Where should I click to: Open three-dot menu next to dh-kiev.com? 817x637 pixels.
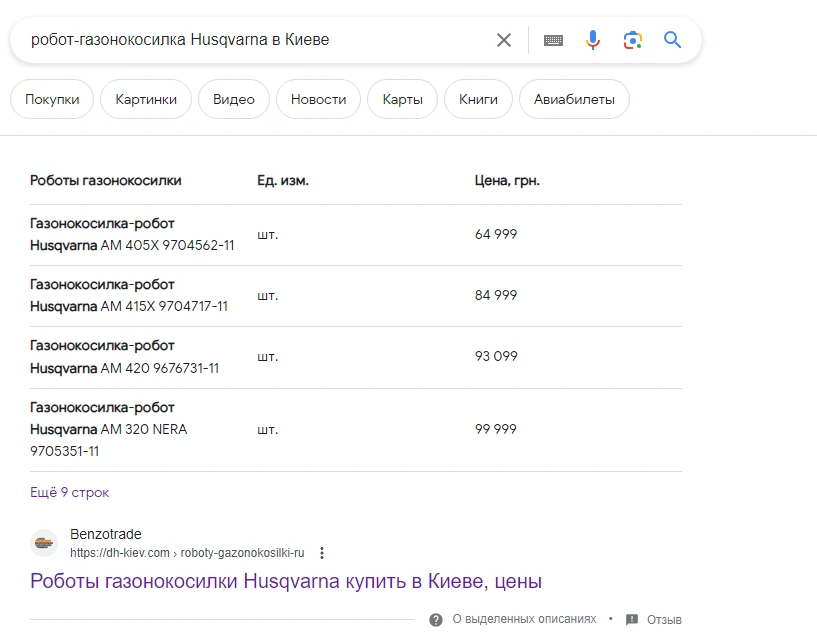322,553
